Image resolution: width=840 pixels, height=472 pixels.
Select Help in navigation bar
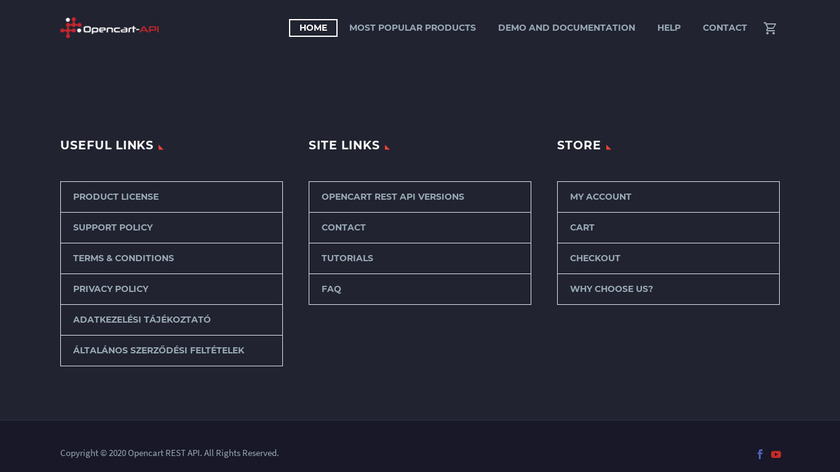pos(669,28)
